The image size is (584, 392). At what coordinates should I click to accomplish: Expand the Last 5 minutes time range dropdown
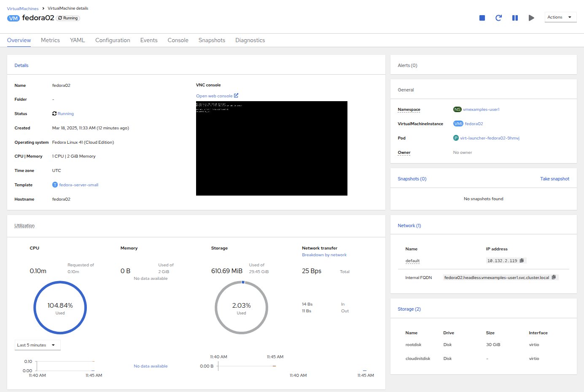(x=38, y=345)
